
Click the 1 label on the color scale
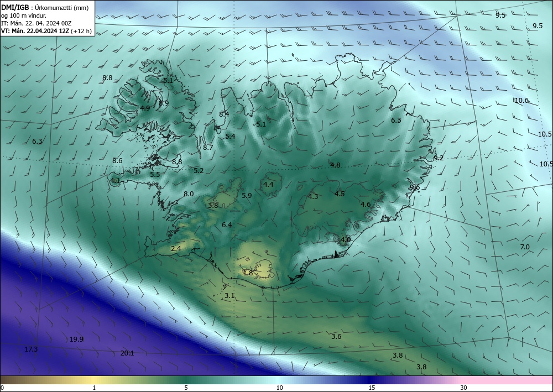tap(94, 388)
